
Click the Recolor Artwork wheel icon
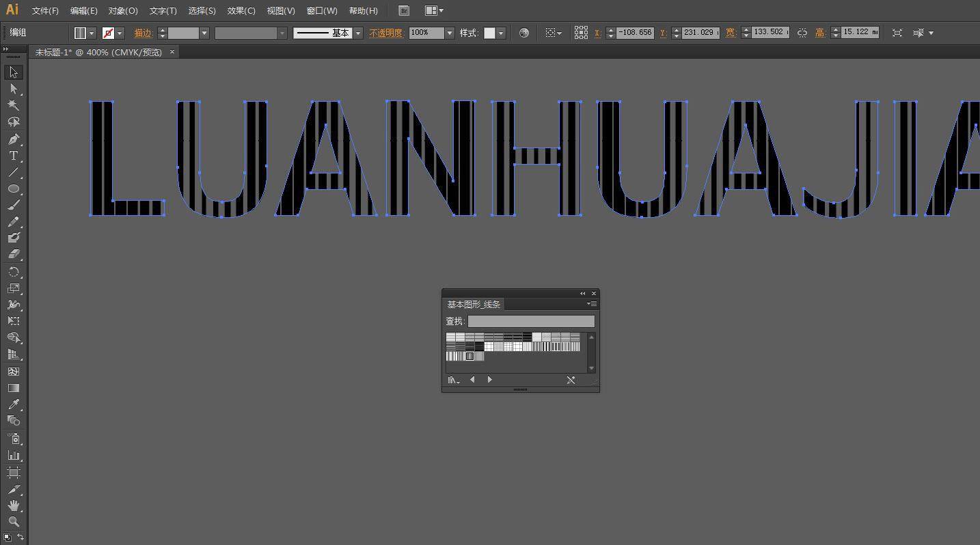pos(524,33)
